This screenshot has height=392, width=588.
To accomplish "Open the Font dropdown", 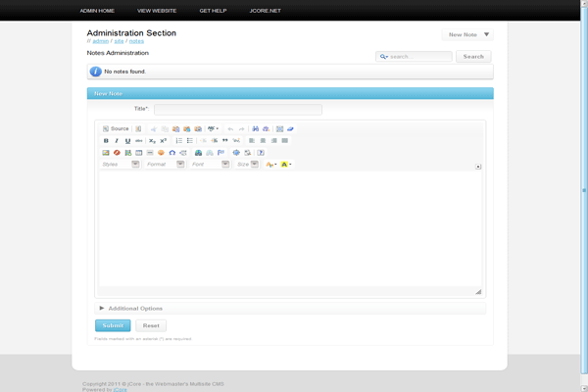I will [210, 165].
